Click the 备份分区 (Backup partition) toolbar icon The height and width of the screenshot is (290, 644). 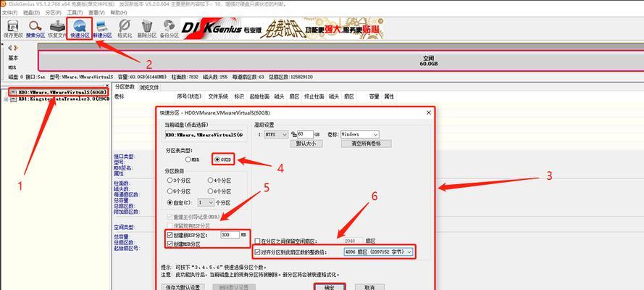pos(169,29)
